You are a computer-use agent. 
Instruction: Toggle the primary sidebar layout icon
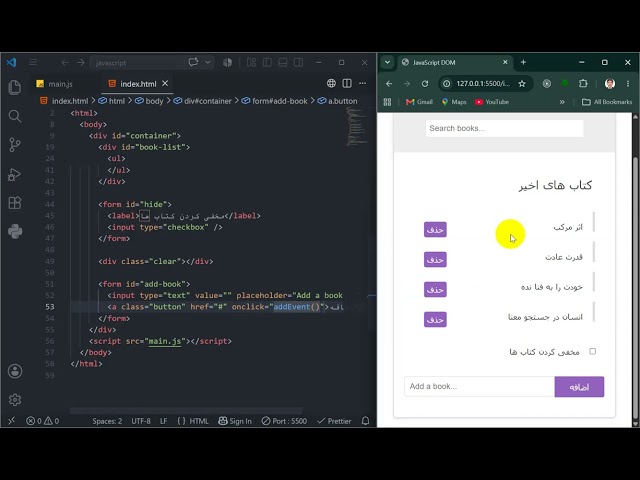[x=267, y=62]
